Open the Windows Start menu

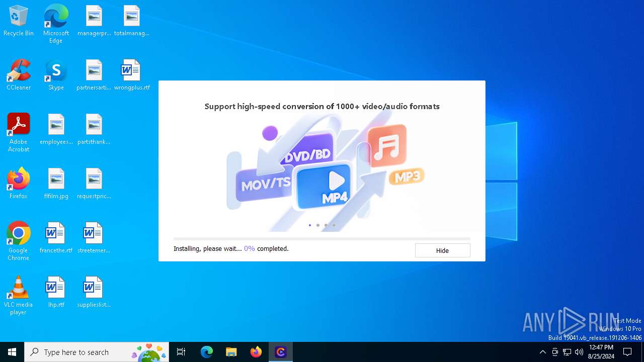click(x=12, y=352)
